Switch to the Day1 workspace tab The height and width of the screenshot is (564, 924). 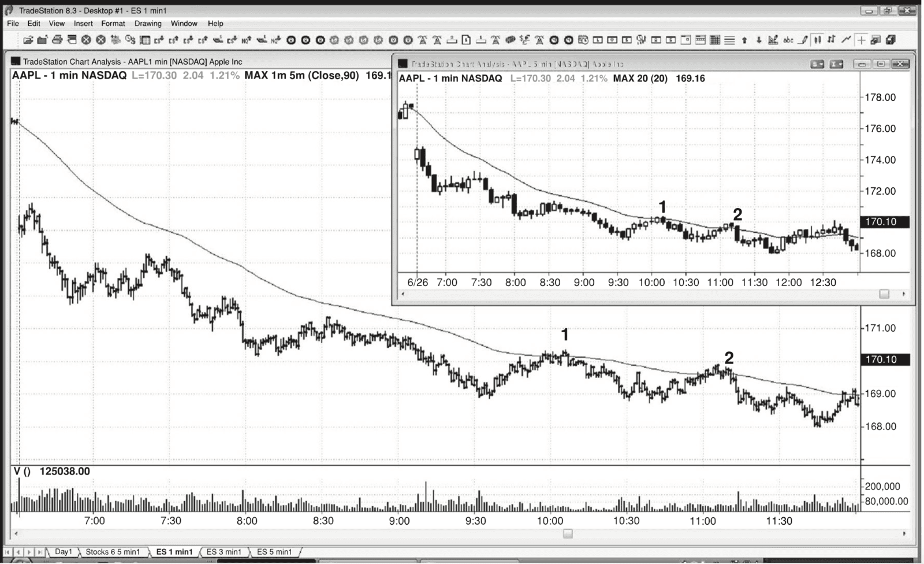63,552
